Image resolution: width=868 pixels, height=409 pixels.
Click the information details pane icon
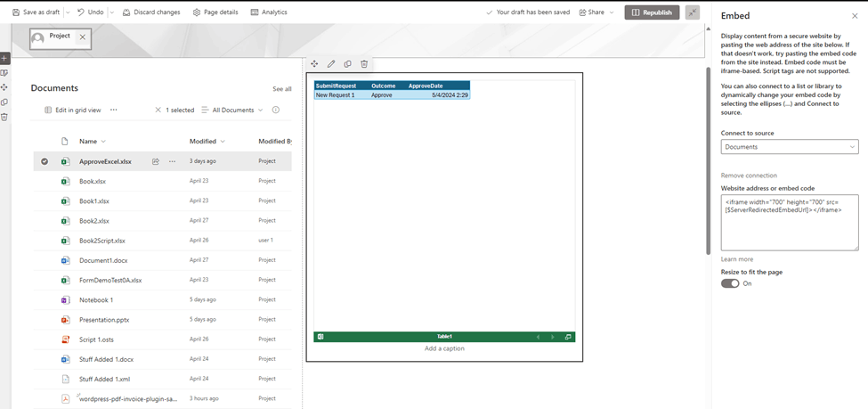(x=276, y=110)
